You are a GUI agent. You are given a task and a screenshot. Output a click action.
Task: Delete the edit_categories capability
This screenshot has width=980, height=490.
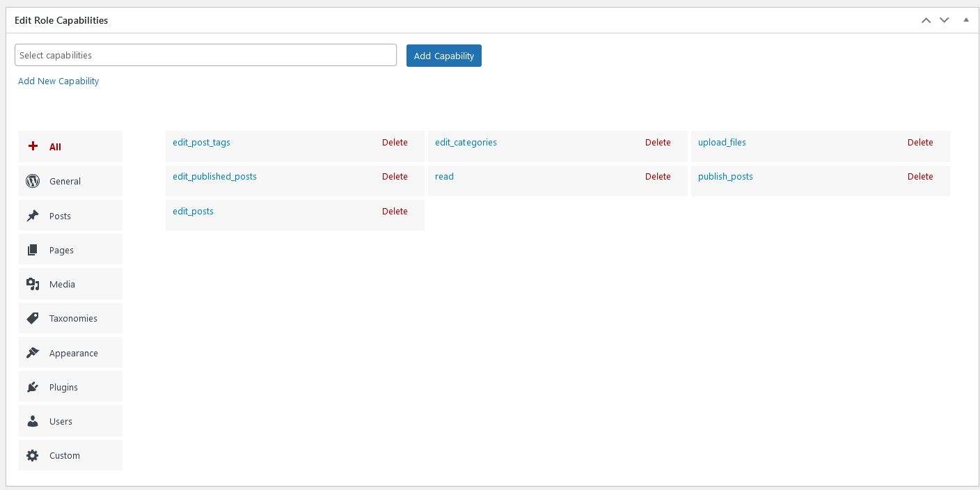point(658,142)
